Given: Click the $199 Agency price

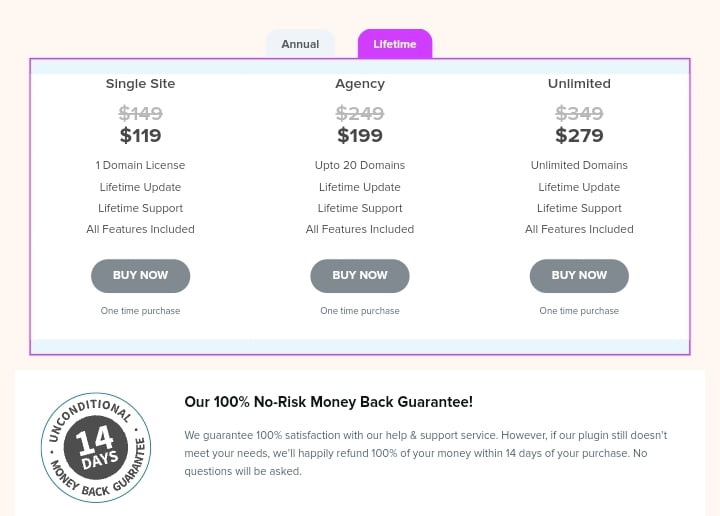Looking at the screenshot, I should pyautogui.click(x=360, y=135).
